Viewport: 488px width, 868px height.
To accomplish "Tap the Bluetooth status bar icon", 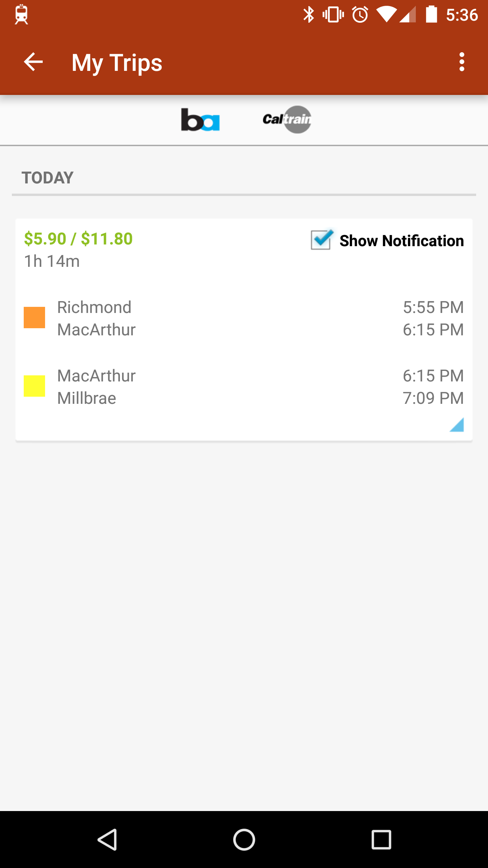I will pos(308,15).
